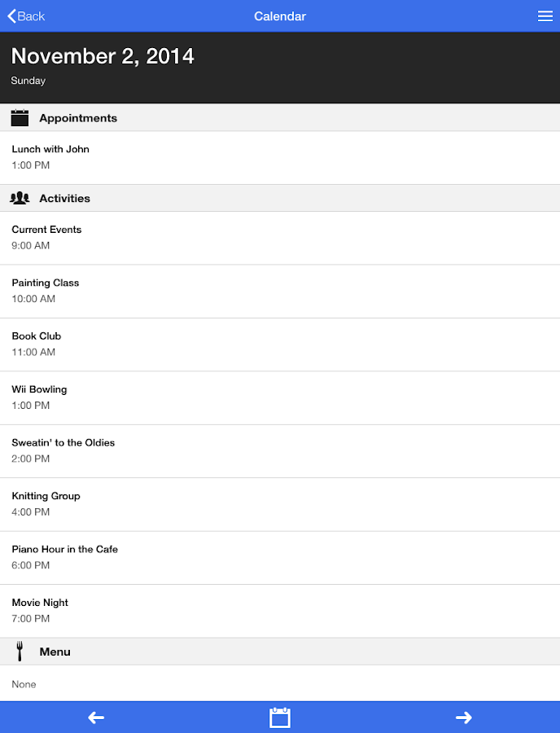Select the Movie Night activity
This screenshot has height=733, width=560.
click(x=280, y=611)
